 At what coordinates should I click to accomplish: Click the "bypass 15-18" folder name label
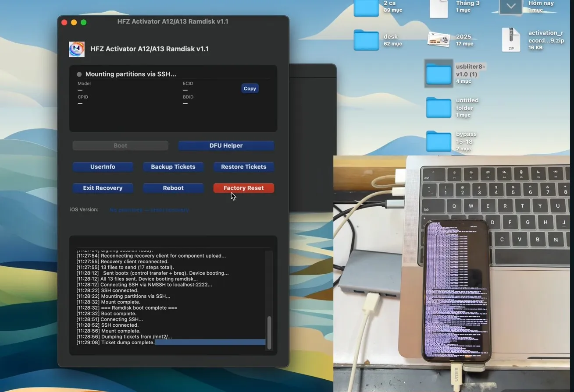[466, 138]
